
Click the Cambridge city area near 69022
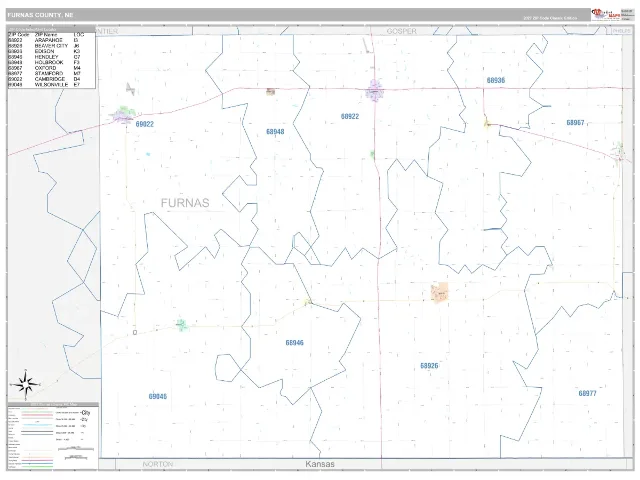click(x=123, y=114)
